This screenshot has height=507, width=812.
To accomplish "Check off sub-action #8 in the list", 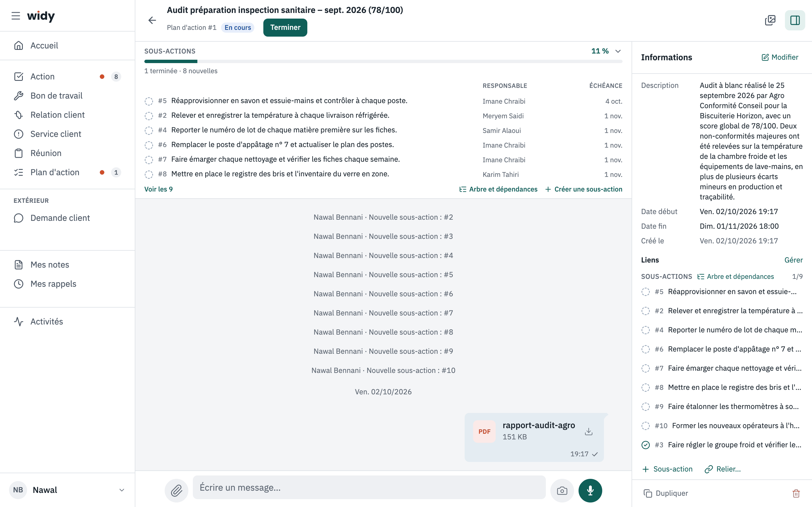I will pos(149,174).
